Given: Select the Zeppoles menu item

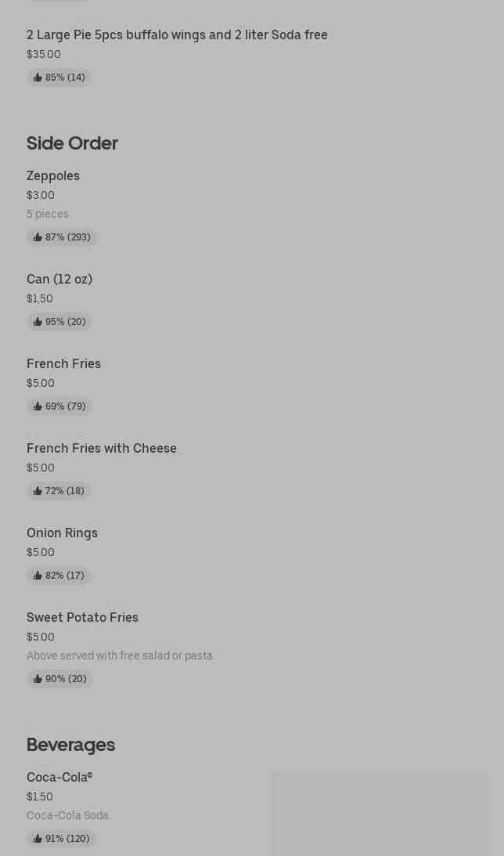Looking at the screenshot, I should (53, 175).
